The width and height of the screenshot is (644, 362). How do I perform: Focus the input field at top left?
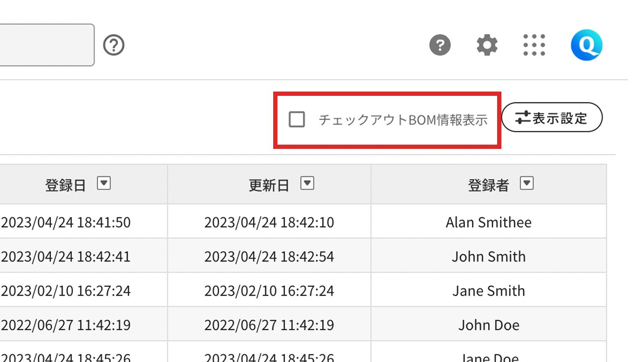(45, 45)
